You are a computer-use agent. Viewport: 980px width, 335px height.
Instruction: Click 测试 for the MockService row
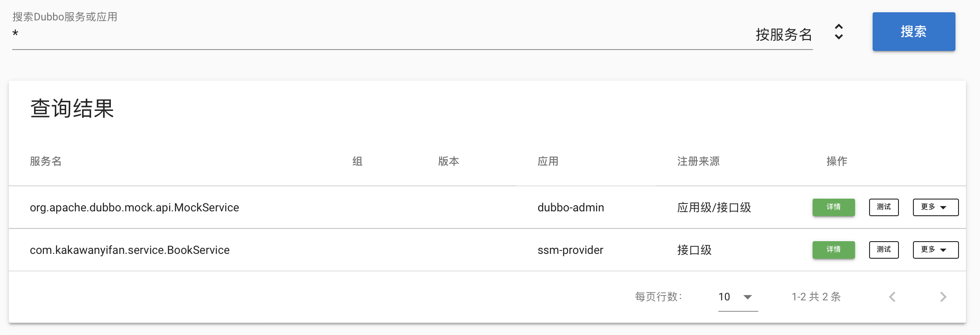[884, 207]
